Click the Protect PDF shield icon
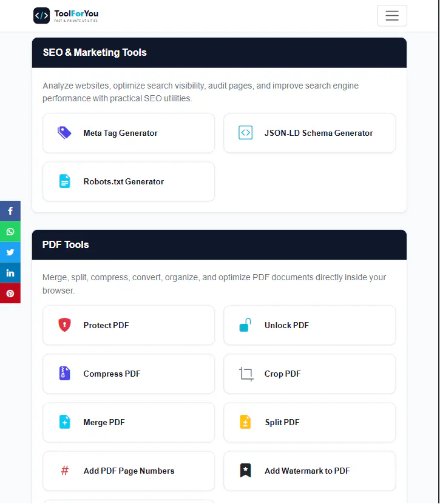Image resolution: width=440 pixels, height=504 pixels. tap(65, 325)
